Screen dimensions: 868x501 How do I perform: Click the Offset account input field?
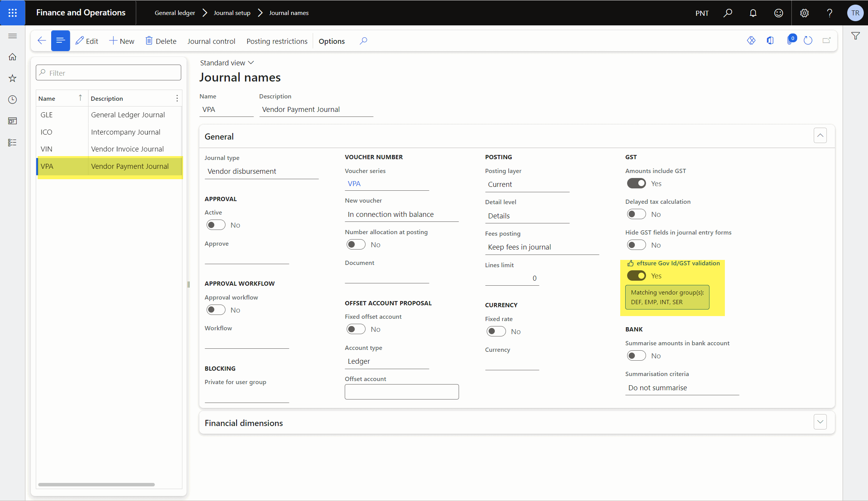coord(402,392)
